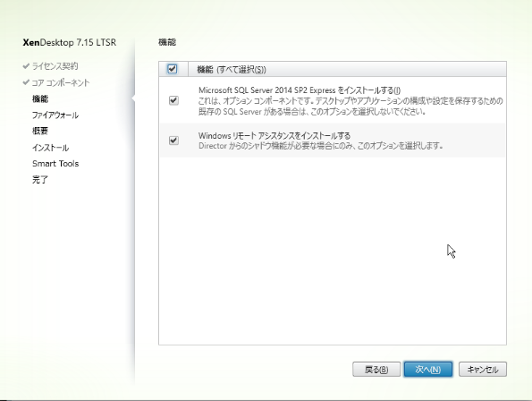The width and height of the screenshot is (532, 401).
Task: Click the Director からのシャドウ機能 description text
Action: tap(321, 146)
